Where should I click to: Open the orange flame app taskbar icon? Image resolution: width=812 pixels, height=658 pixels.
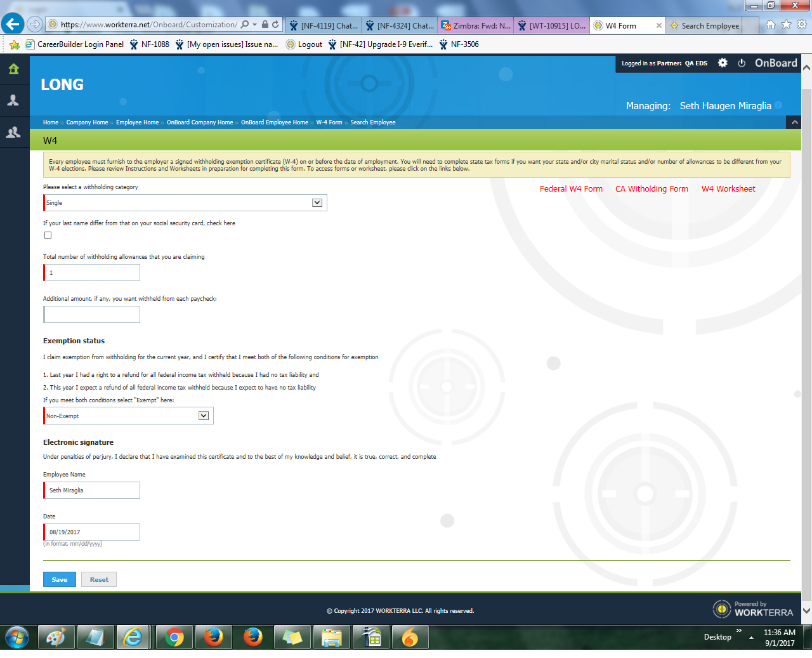point(410,637)
